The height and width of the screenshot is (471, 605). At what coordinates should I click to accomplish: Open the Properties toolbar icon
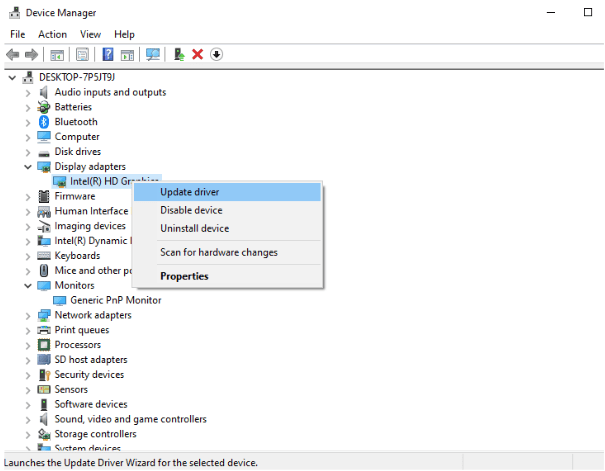[82, 54]
